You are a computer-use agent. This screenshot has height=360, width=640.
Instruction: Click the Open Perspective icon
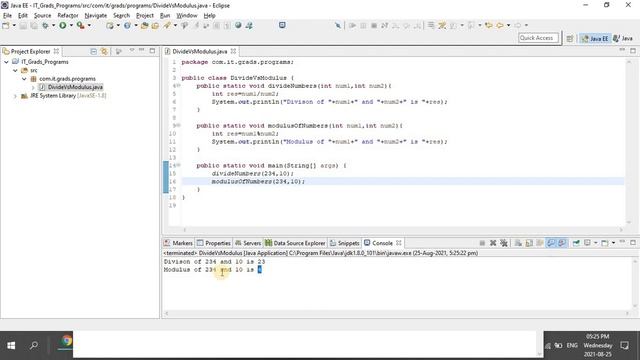pos(570,38)
